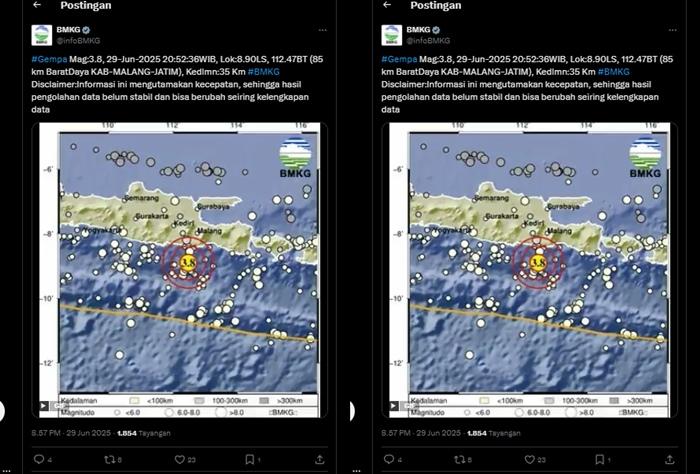Image resolution: width=700 pixels, height=474 pixels.
Task: Open more options menu on right post
Action: (x=673, y=30)
